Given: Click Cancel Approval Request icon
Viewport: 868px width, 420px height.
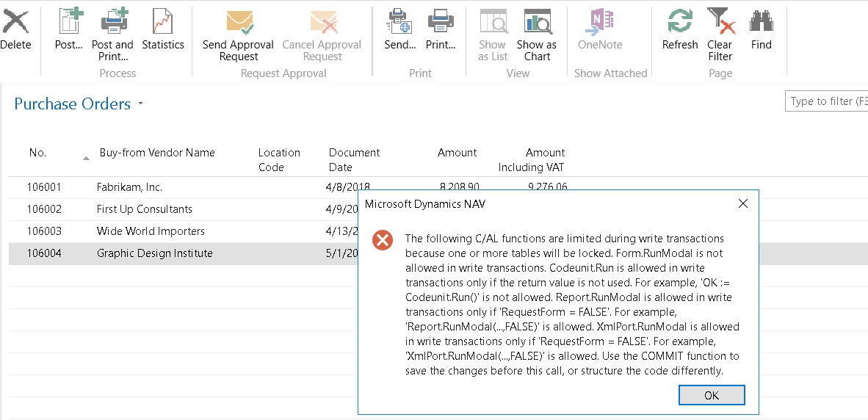Looking at the screenshot, I should 323,23.
